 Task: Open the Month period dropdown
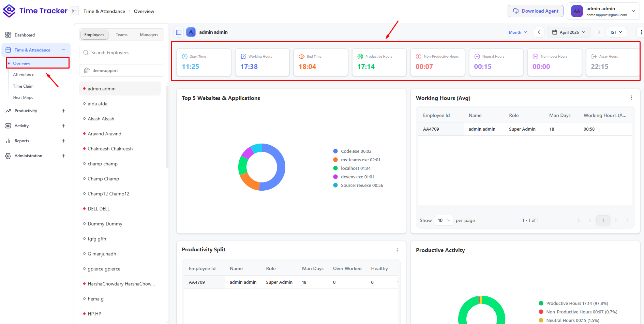click(x=518, y=32)
